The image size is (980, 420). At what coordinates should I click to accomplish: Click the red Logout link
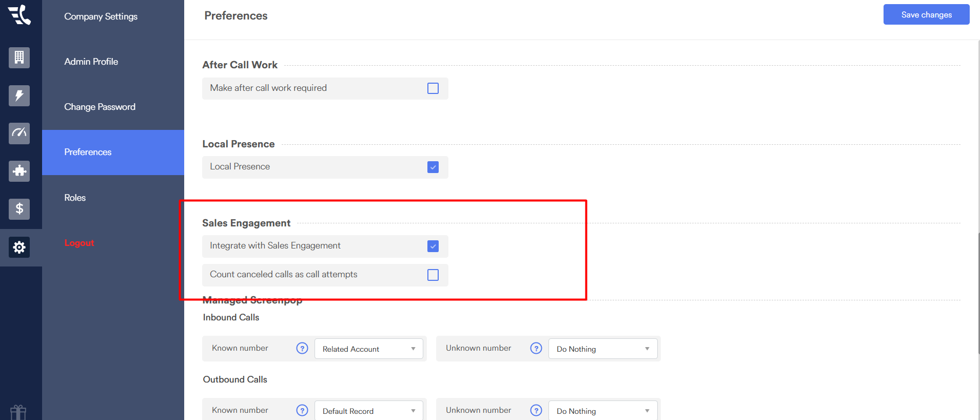(x=79, y=243)
